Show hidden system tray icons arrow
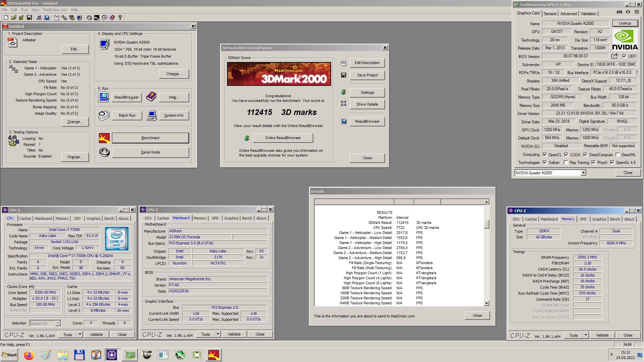This screenshot has width=644, height=362. point(611,355)
